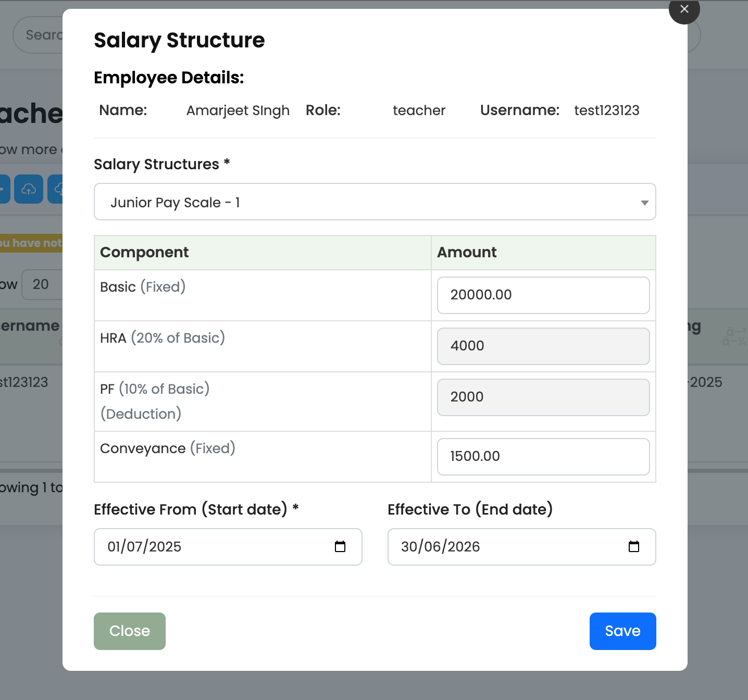Click the yellow notification banner

click(x=30, y=243)
